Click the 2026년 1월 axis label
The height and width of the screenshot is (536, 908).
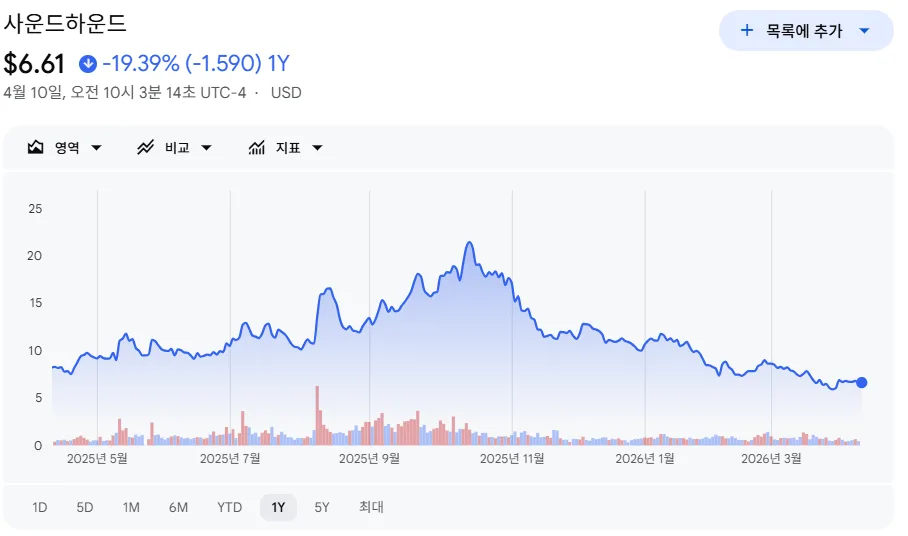click(645, 459)
